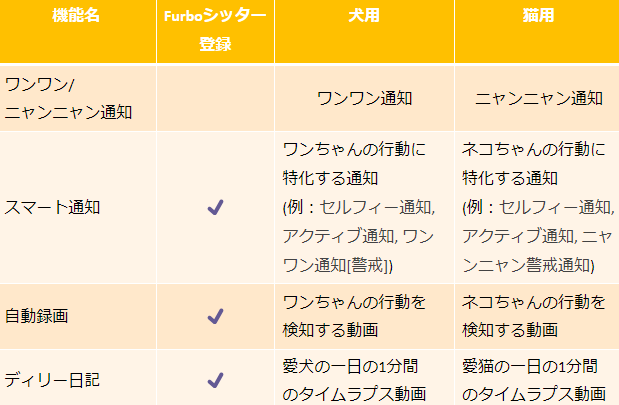Click the ニャンニャン通知 cell in the 猫用 column
Viewport: 619px width, 405px height.
[x=538, y=98]
